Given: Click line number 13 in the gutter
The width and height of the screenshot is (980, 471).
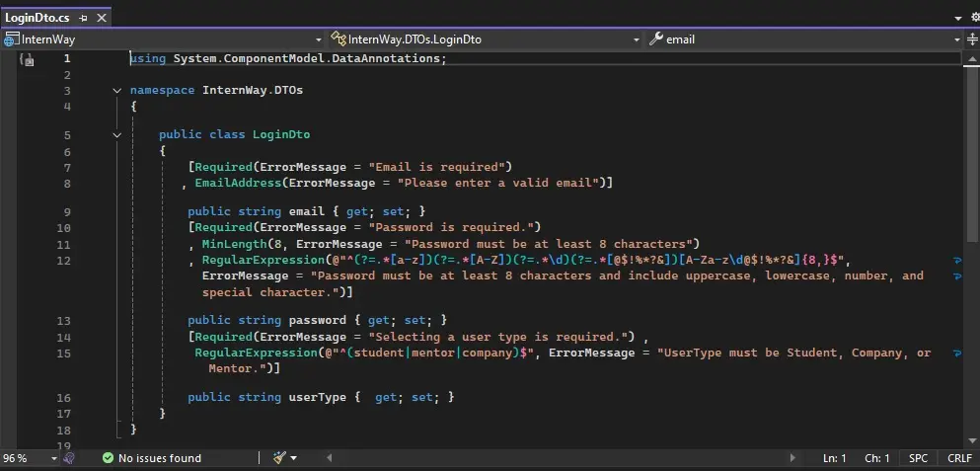Looking at the screenshot, I should (x=64, y=321).
